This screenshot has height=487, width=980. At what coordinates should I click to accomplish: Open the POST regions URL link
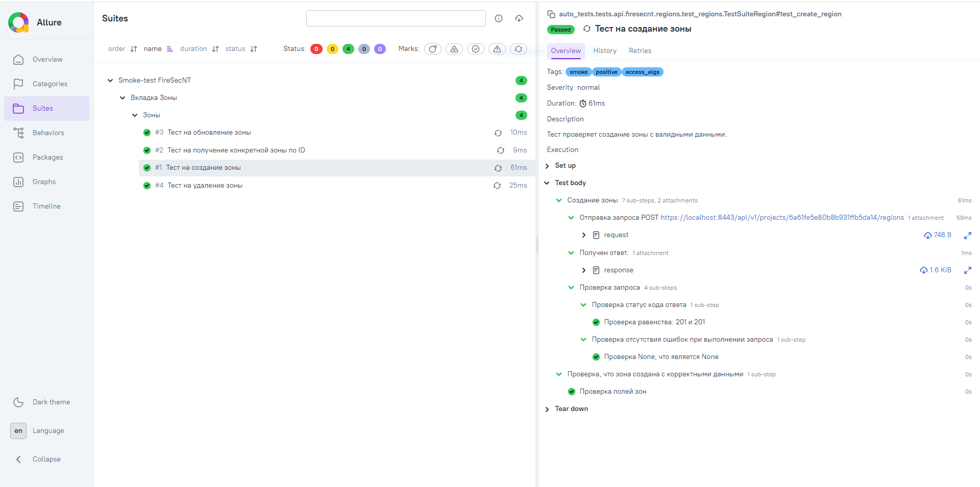tap(782, 218)
